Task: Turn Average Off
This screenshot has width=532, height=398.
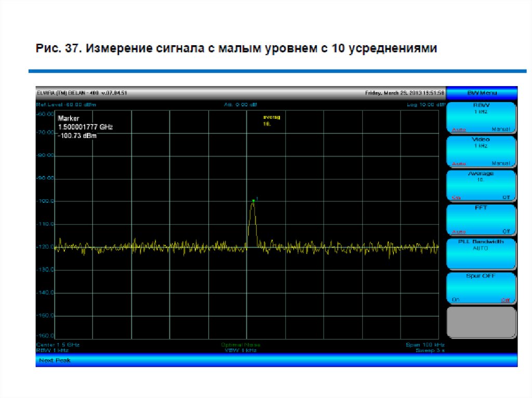Action: pos(506,198)
